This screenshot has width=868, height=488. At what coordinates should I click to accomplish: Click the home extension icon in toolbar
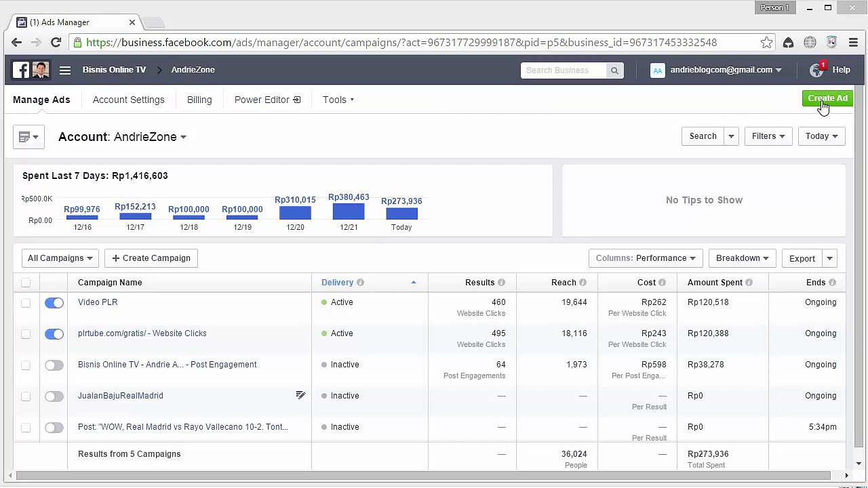[788, 43]
